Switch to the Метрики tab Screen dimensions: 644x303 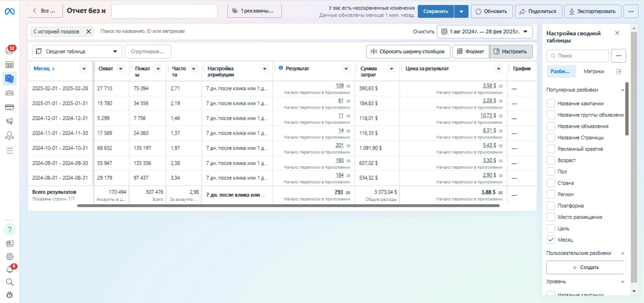pyautogui.click(x=593, y=71)
